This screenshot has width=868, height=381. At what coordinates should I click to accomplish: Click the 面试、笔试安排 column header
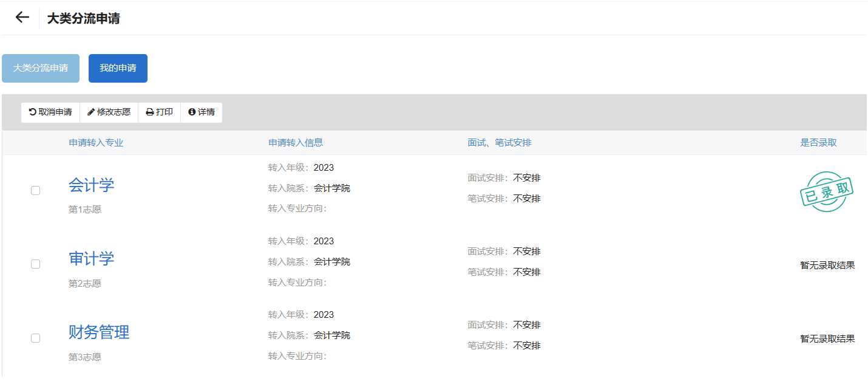coord(500,143)
